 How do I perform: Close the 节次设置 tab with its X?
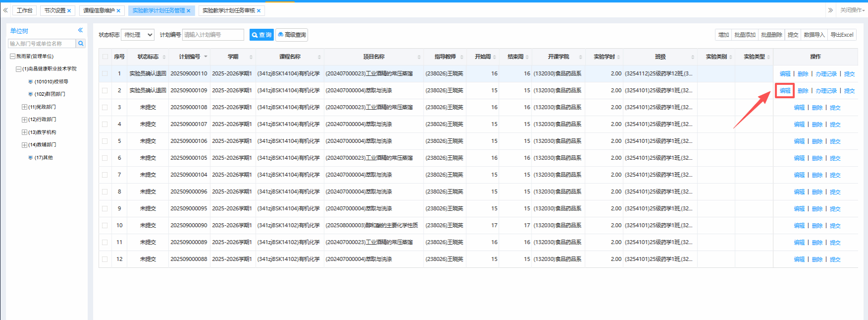click(69, 10)
